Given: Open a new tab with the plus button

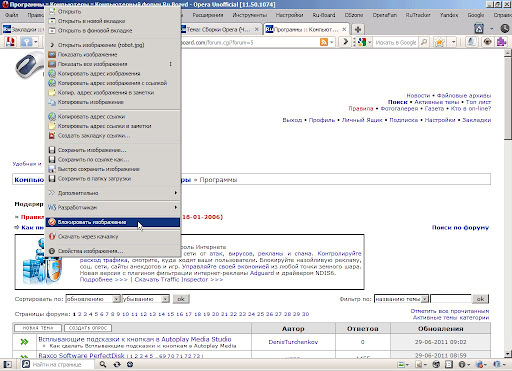Looking at the screenshot, I should [358, 29].
